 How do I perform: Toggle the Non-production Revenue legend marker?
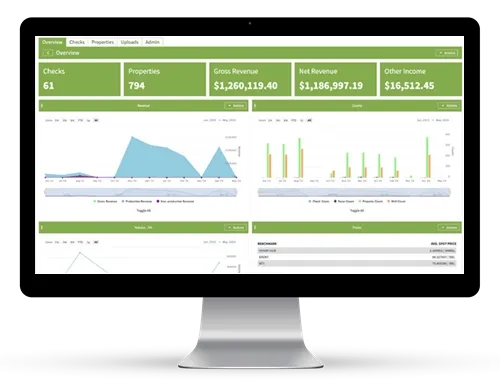pos(158,201)
